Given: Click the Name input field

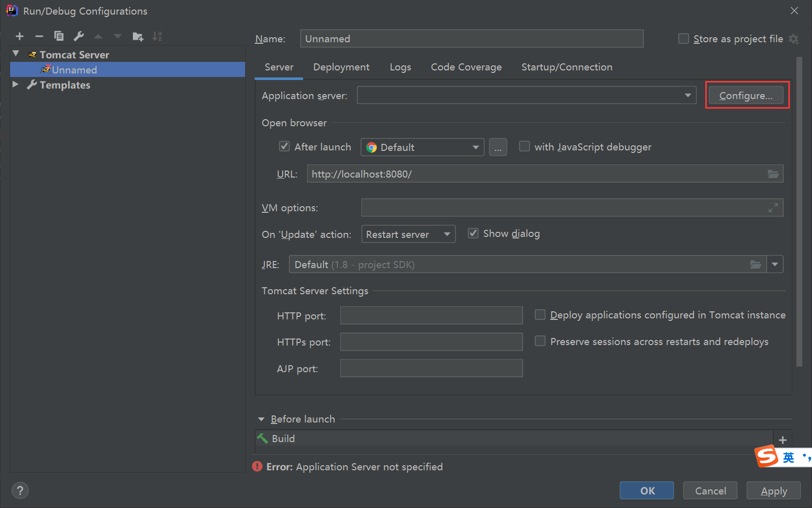Looking at the screenshot, I should click(472, 39).
